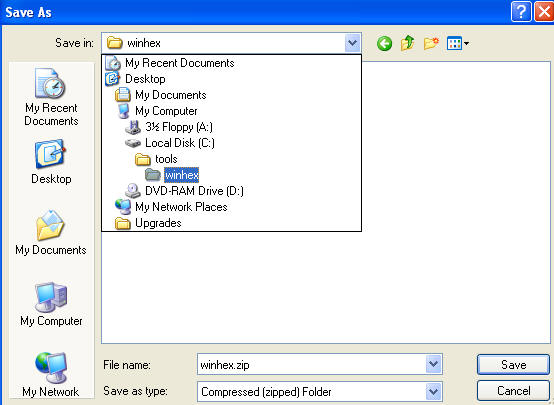
Task: Click into the File name text field
Action: coord(312,364)
